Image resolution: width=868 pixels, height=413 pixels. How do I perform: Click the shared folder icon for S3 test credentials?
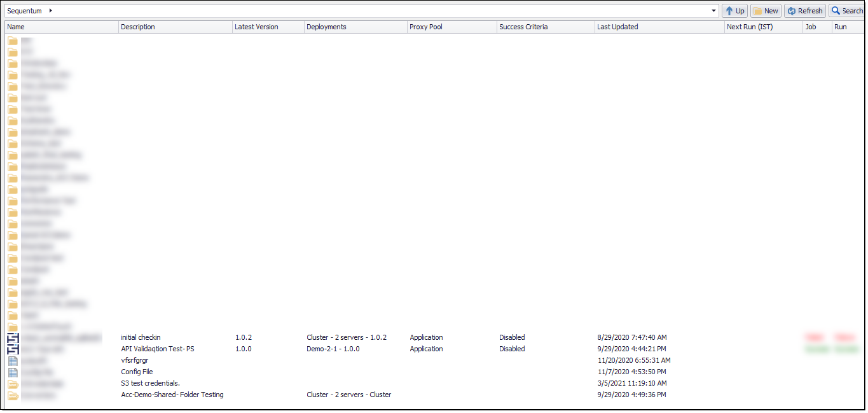coord(13,384)
